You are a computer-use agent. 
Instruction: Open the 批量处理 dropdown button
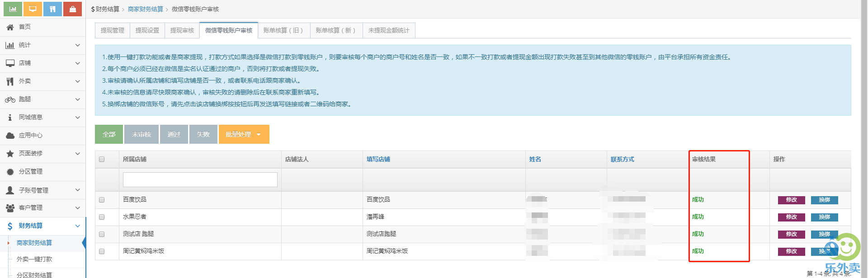pos(244,134)
